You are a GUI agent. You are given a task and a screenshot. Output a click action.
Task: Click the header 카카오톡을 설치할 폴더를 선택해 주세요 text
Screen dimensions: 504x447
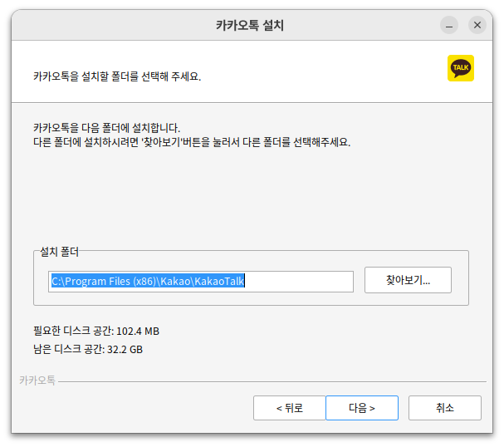[x=117, y=76]
